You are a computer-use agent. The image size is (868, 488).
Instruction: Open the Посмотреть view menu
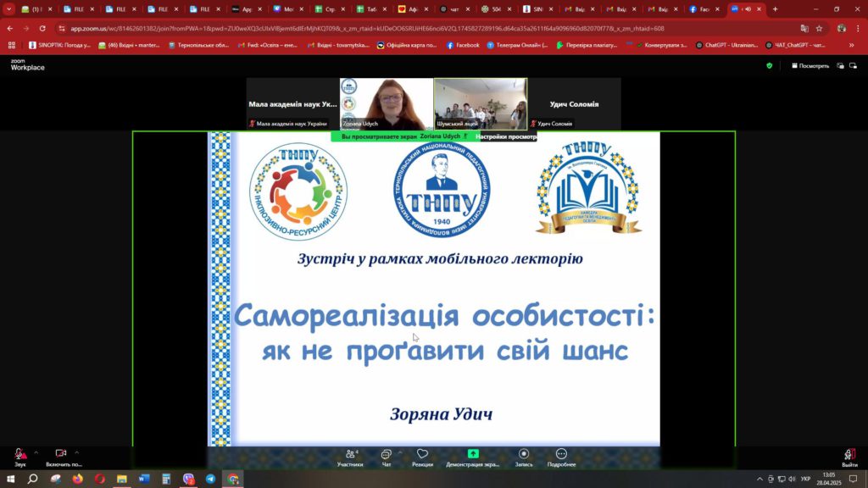[x=810, y=66]
